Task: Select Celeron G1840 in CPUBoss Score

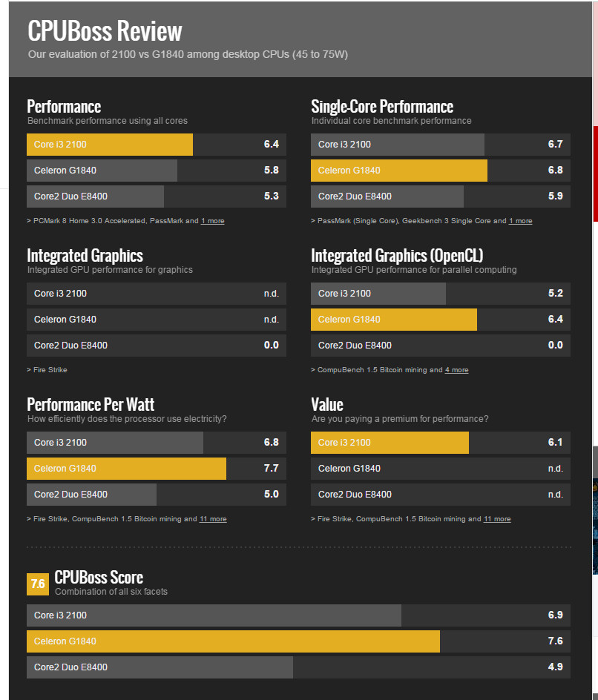Action: click(233, 641)
